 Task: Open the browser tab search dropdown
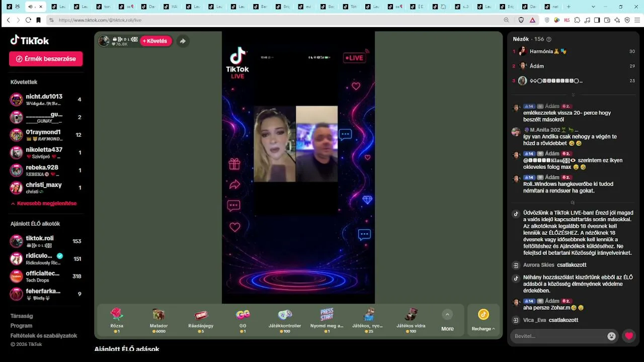click(593, 7)
